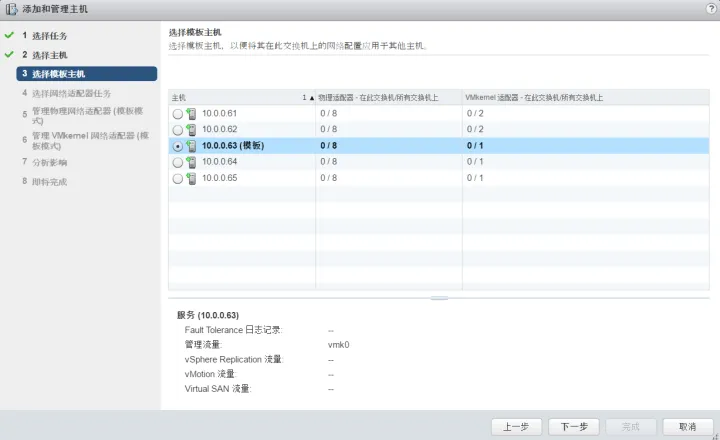Viewport: 720px width, 440px height.
Task: Click host icon for 10.0.0.62
Action: point(191,130)
